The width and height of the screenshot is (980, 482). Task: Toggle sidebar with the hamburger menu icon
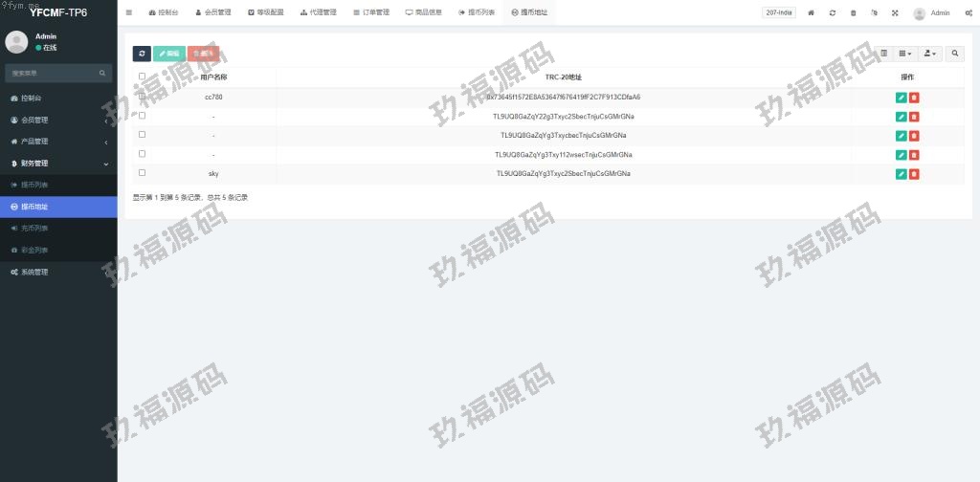tap(129, 12)
